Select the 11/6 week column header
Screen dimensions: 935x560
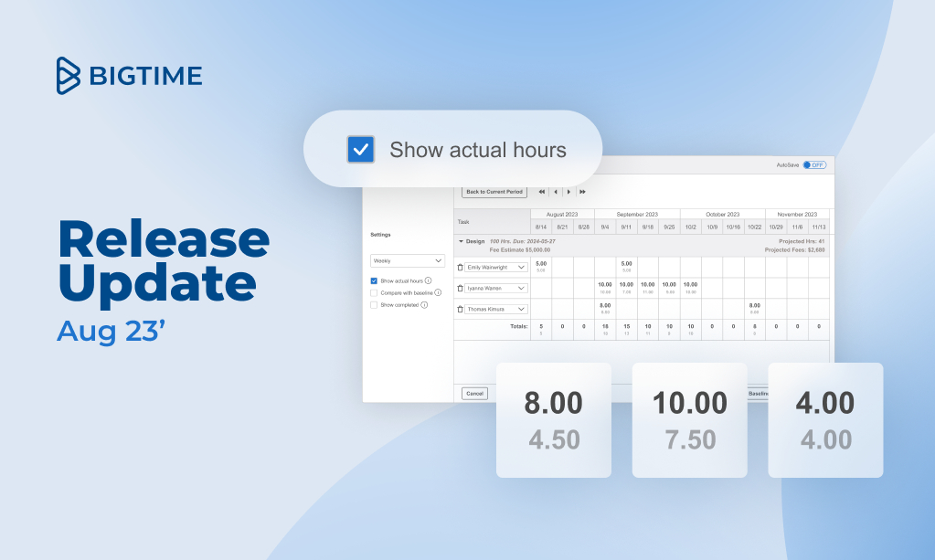point(797,227)
